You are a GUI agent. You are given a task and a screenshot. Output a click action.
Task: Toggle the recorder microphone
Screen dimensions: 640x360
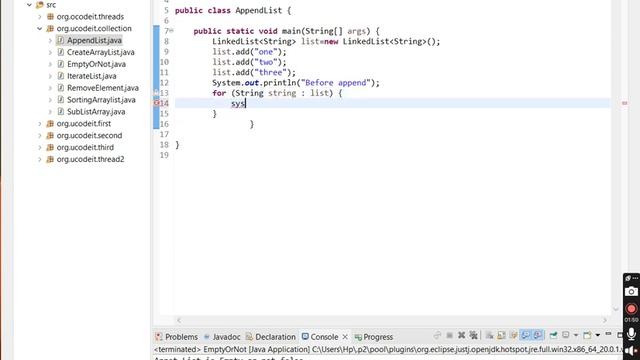(631, 333)
